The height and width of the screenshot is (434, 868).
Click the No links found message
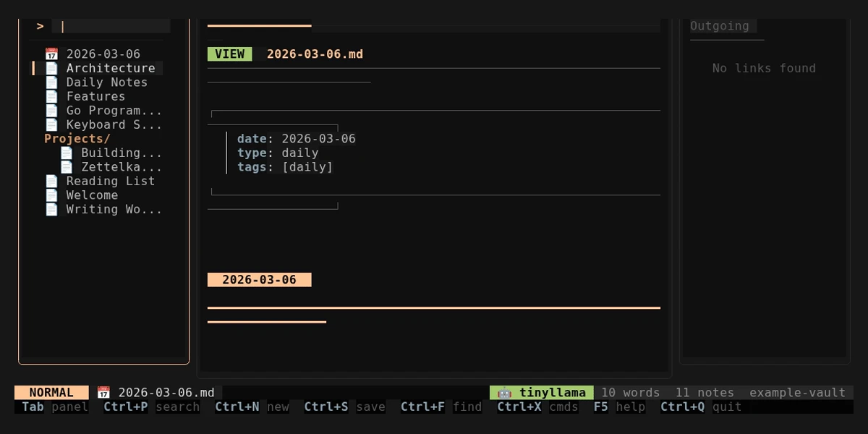coord(764,68)
